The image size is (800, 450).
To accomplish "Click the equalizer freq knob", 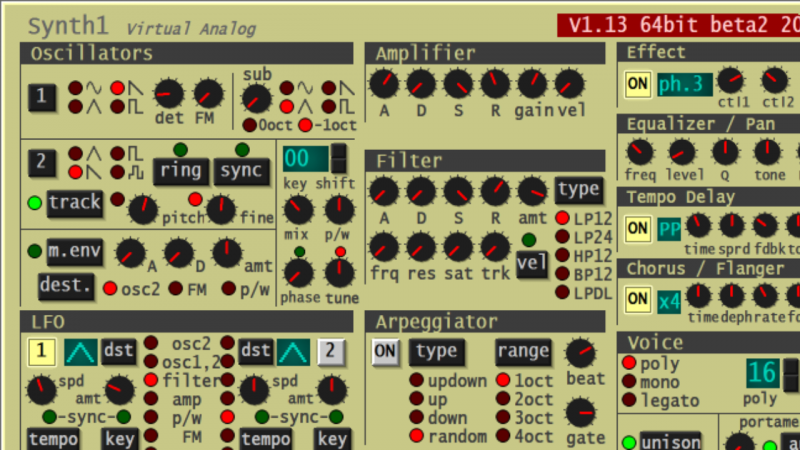I will tap(640, 152).
